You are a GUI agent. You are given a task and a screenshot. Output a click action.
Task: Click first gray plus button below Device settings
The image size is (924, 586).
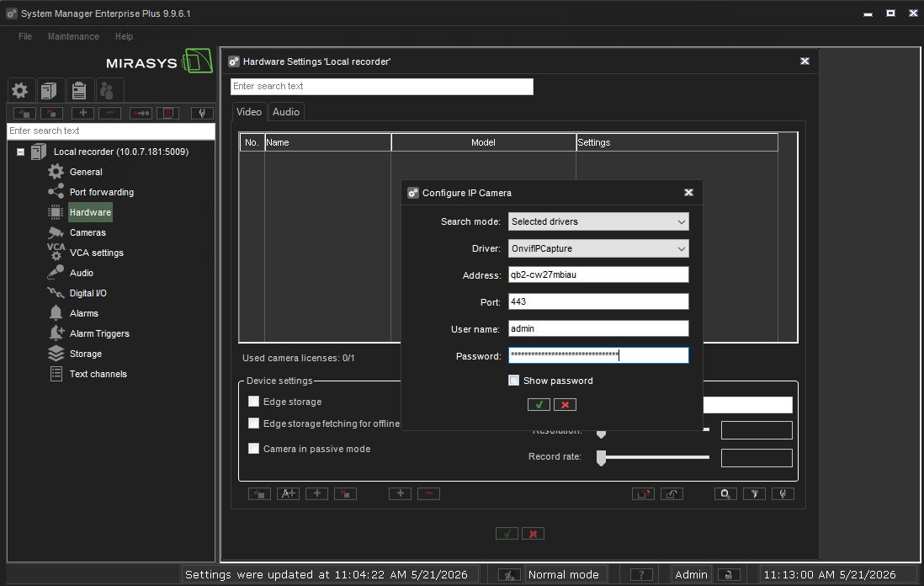[x=317, y=493]
